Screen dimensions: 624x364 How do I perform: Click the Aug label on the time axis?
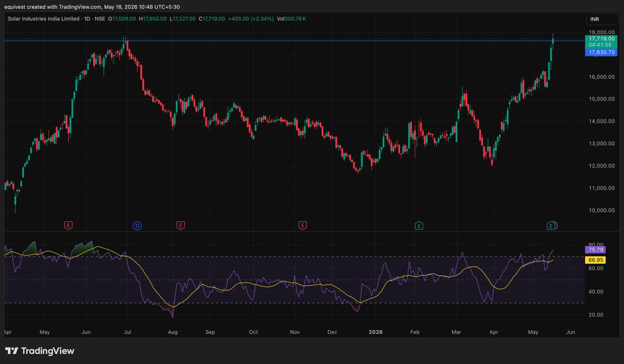[x=173, y=332]
